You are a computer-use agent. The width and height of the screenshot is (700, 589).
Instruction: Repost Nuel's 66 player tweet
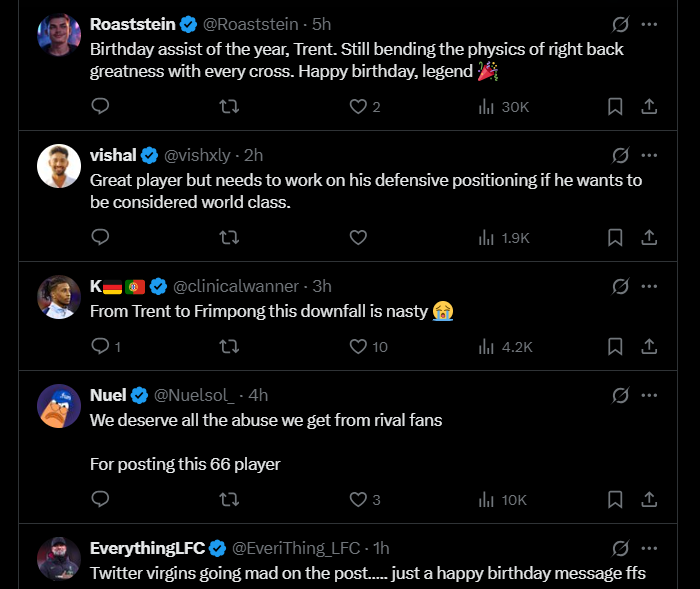pyautogui.click(x=229, y=499)
